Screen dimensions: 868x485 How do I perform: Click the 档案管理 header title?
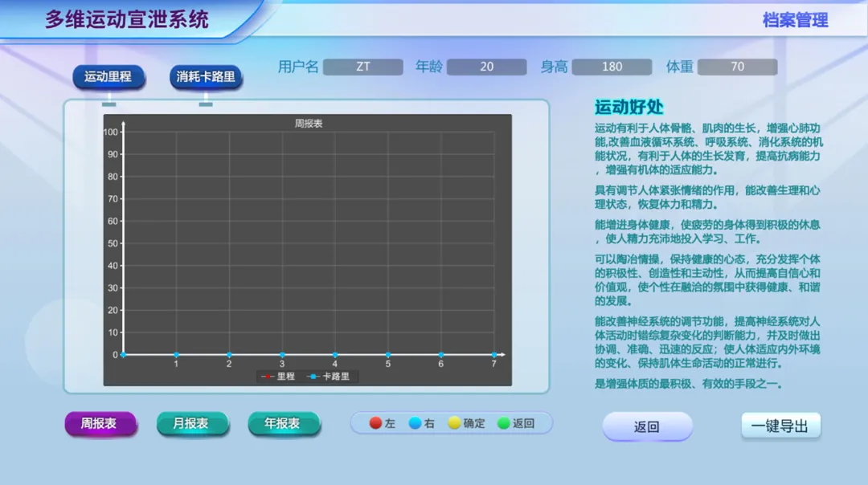pyautogui.click(x=796, y=20)
